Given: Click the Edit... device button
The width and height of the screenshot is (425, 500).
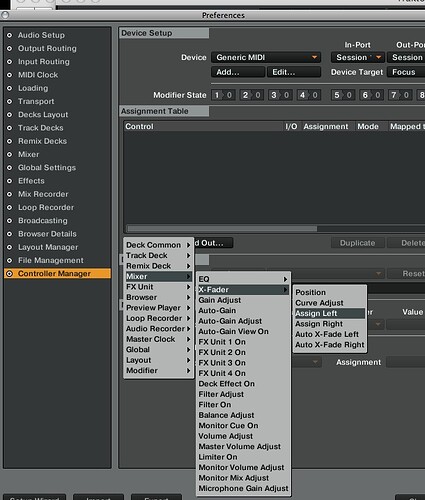Looking at the screenshot, I should tap(294, 72).
